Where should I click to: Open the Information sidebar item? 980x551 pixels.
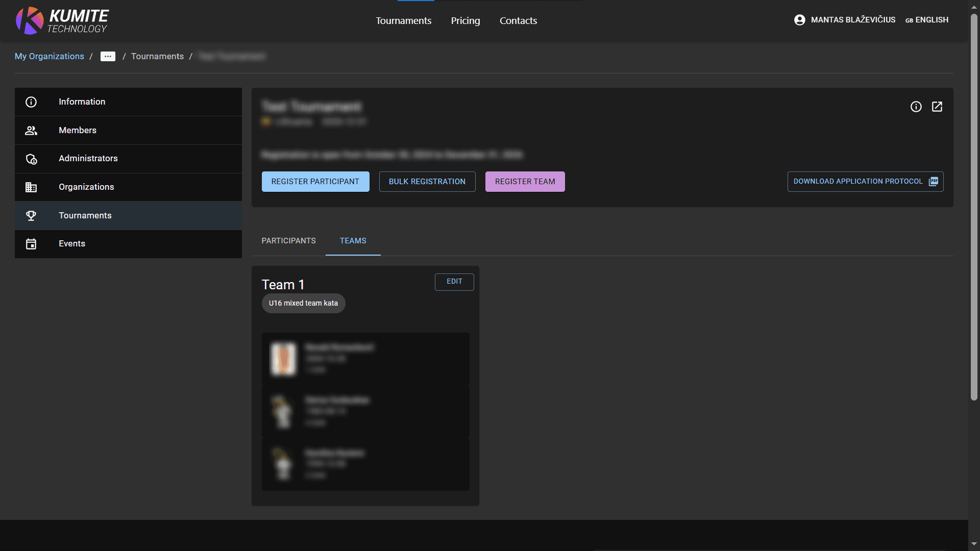click(x=82, y=102)
